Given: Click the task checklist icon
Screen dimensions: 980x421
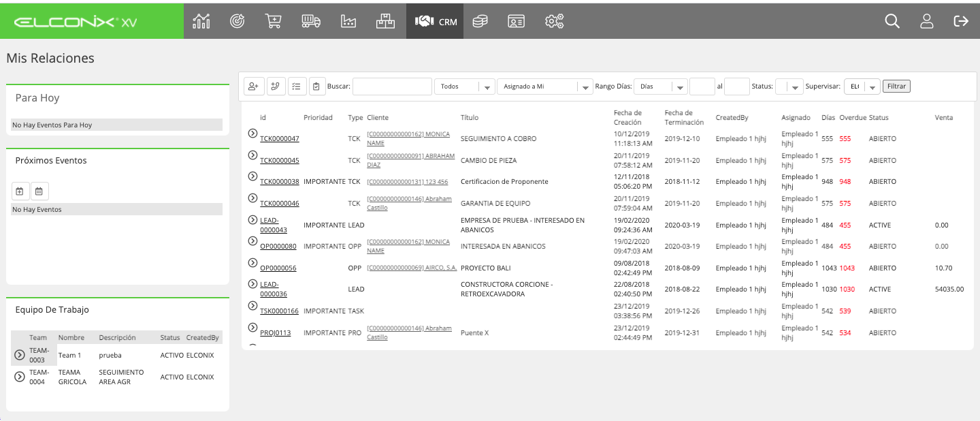Looking at the screenshot, I should pyautogui.click(x=297, y=87).
